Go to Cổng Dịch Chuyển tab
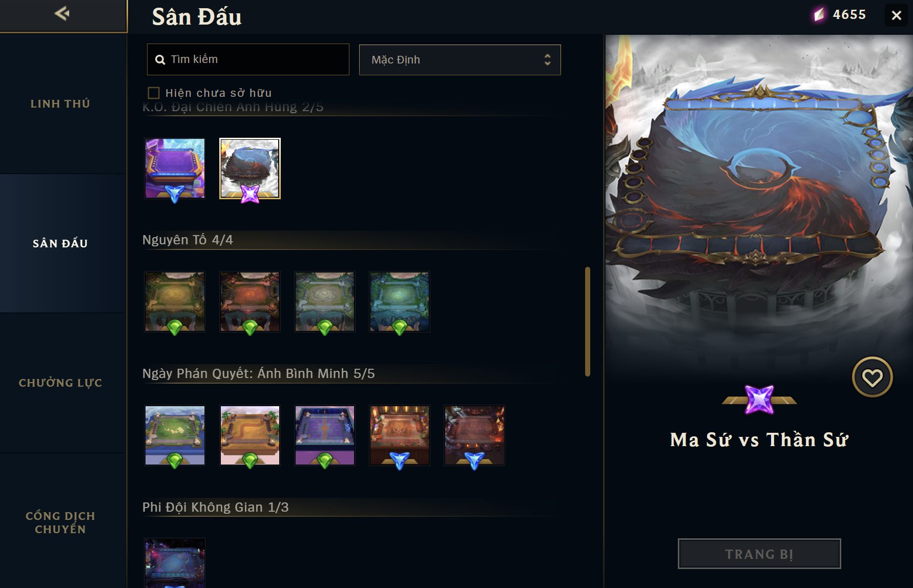Screen dimensions: 913x588 click(60, 522)
